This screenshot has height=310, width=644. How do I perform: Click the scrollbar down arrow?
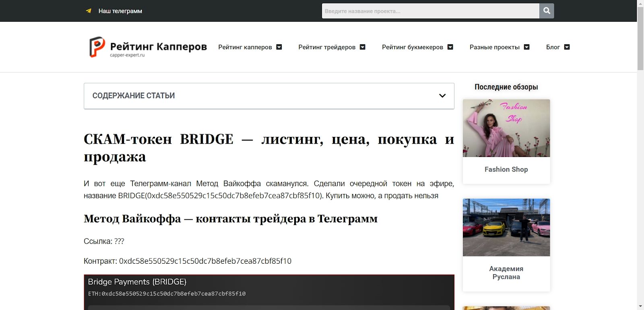click(640, 307)
